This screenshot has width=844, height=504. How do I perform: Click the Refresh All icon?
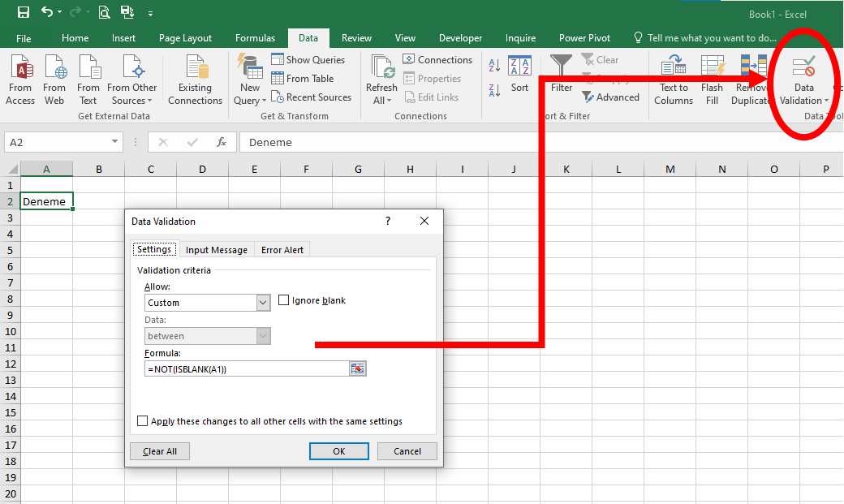pyautogui.click(x=381, y=68)
